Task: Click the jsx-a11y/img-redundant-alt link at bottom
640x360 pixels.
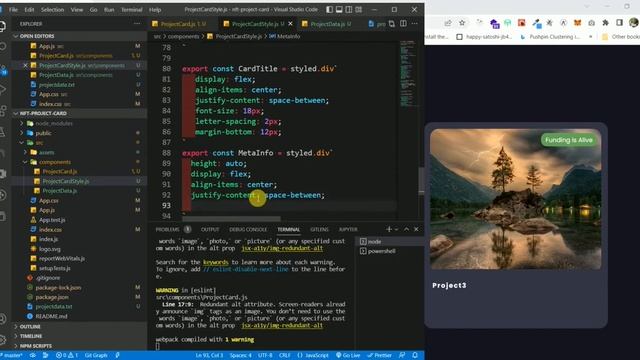Action: coord(282,325)
